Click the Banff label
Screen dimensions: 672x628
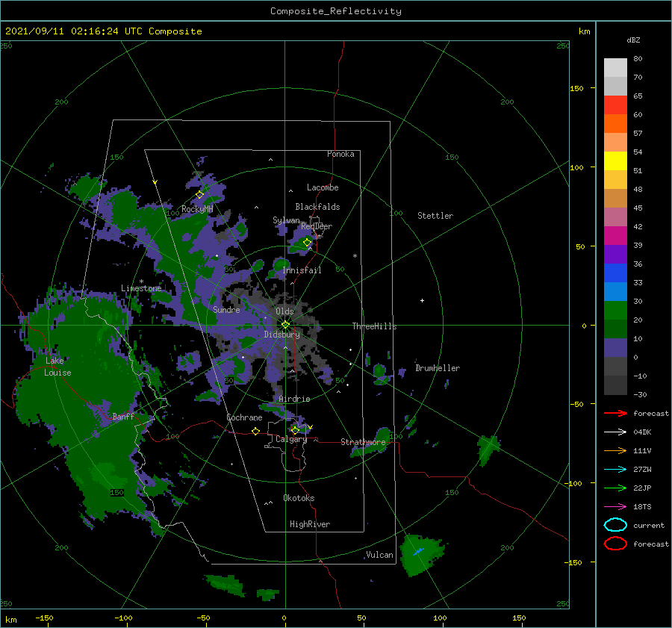(123, 417)
